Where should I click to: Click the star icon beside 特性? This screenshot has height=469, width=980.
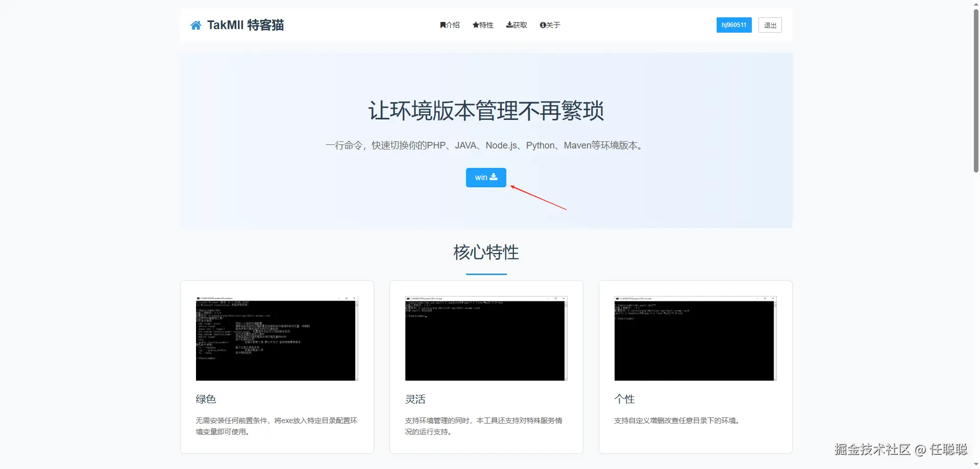click(476, 24)
